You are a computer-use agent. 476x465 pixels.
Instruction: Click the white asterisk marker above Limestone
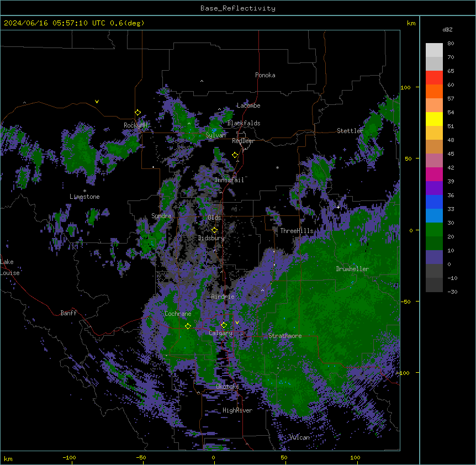[84, 191]
